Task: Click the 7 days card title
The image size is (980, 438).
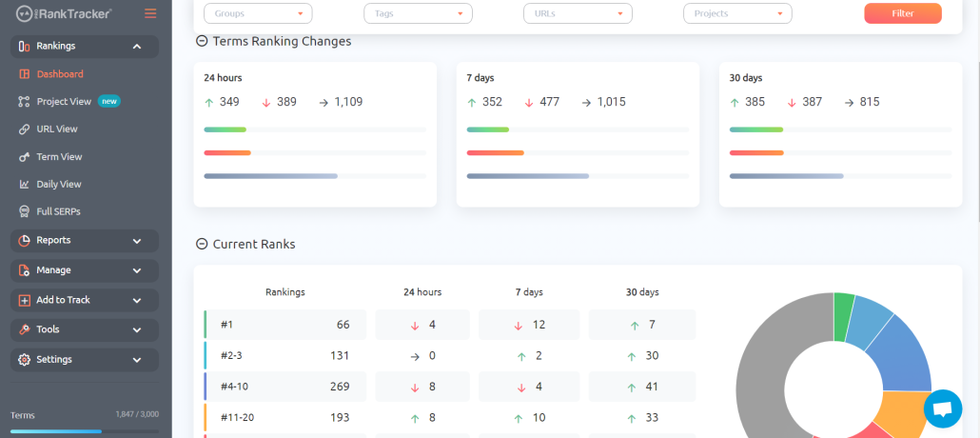Action: click(x=480, y=78)
